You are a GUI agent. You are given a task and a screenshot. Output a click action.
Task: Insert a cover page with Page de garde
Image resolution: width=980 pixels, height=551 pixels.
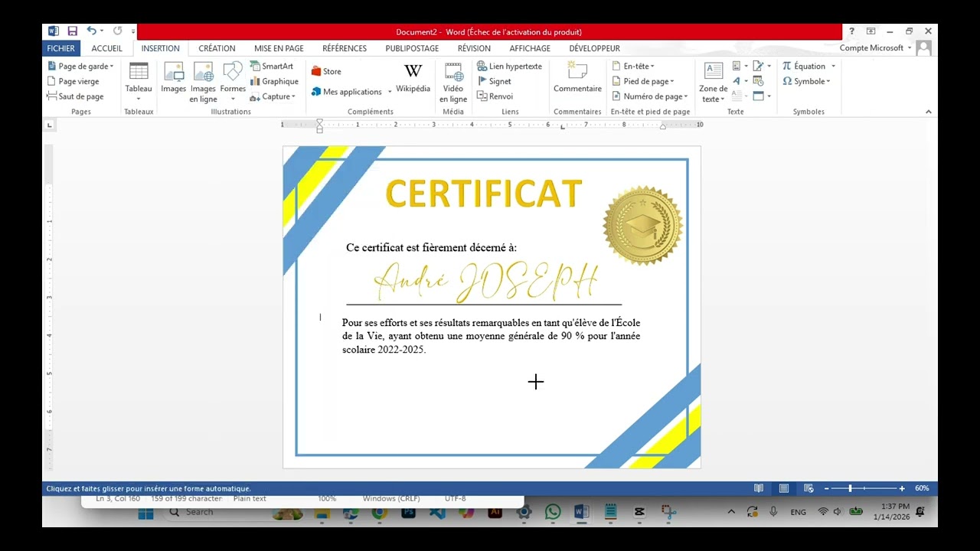point(80,67)
